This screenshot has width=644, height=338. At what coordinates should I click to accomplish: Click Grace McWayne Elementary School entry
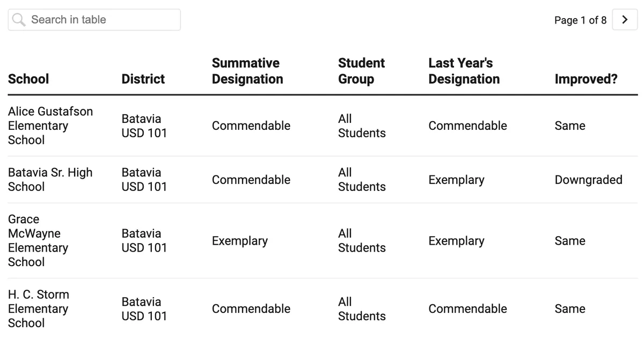38,240
